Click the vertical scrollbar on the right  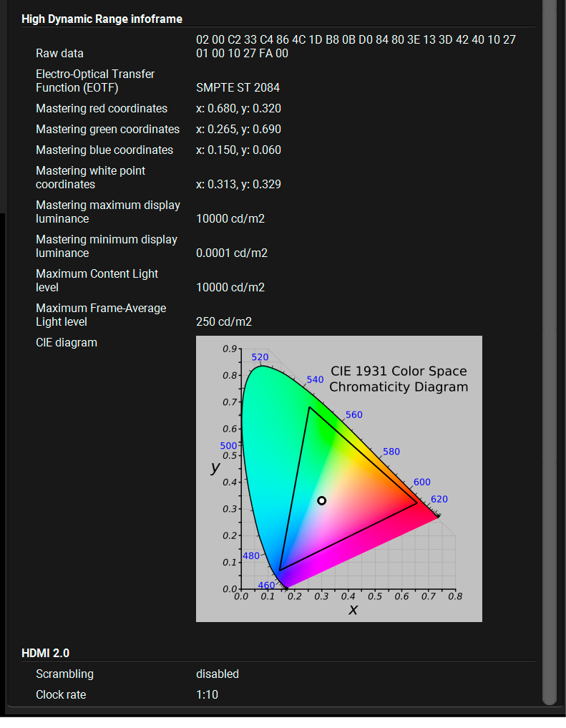click(x=550, y=353)
